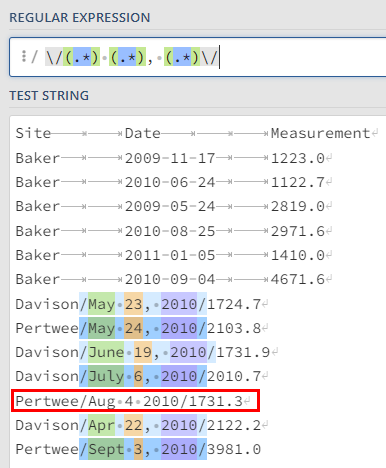This screenshot has height=468, width=386.
Task: Click measurement value 4671.6
Action: coord(298,279)
